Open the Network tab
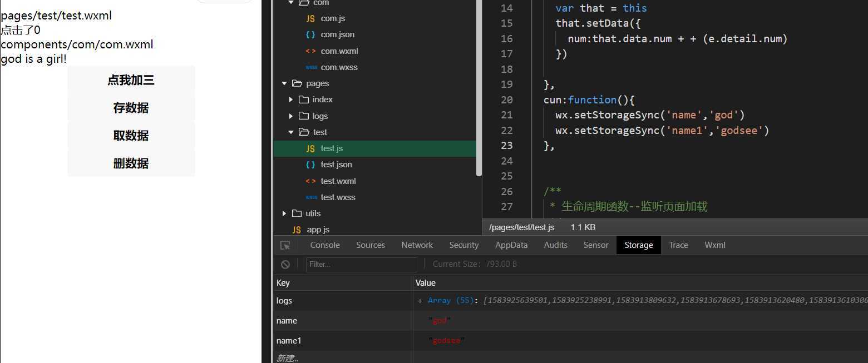This screenshot has height=363, width=868. (x=417, y=245)
